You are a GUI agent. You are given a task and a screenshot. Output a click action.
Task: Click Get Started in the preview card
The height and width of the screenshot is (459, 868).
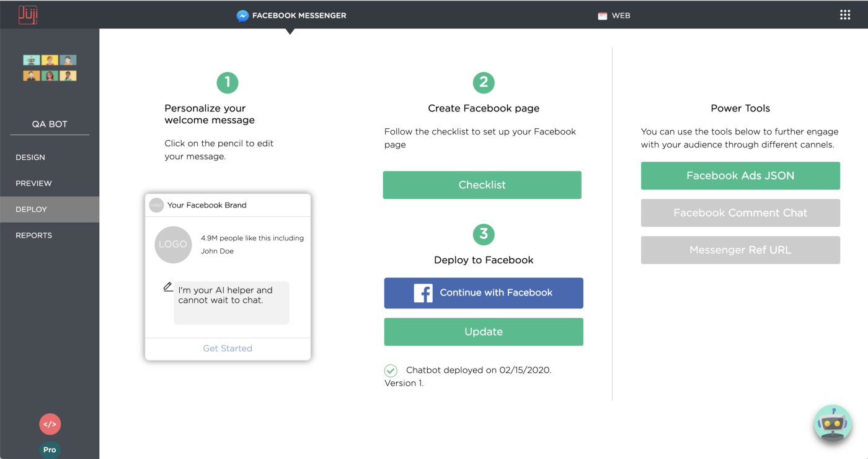tap(228, 348)
